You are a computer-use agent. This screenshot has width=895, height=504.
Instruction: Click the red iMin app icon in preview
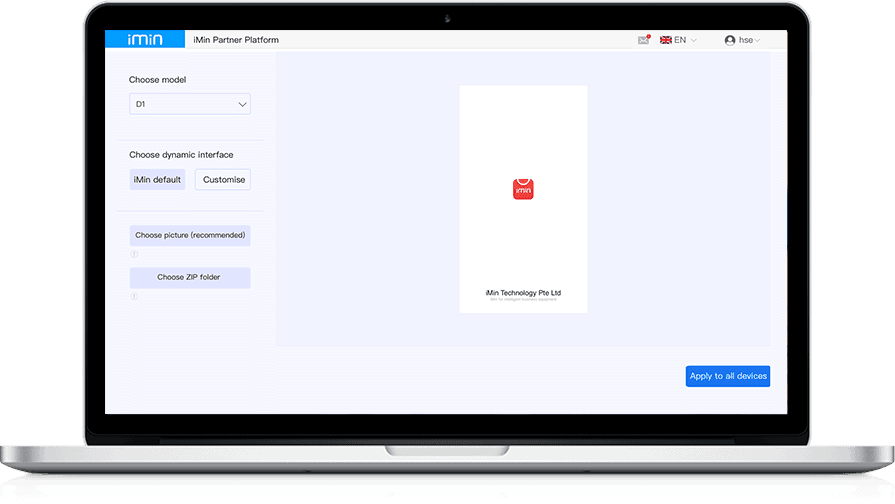(x=523, y=189)
